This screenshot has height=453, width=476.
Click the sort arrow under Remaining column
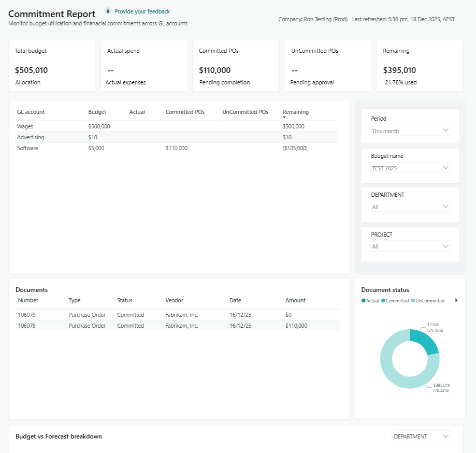(x=284, y=118)
